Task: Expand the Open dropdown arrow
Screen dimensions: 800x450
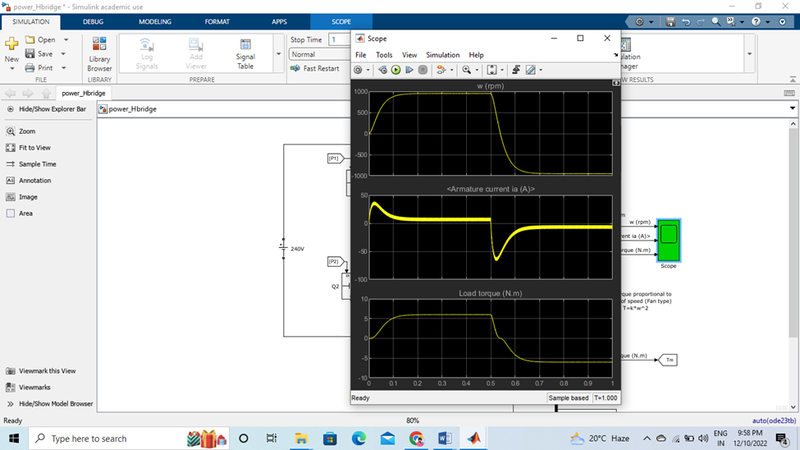Action: (x=66, y=40)
